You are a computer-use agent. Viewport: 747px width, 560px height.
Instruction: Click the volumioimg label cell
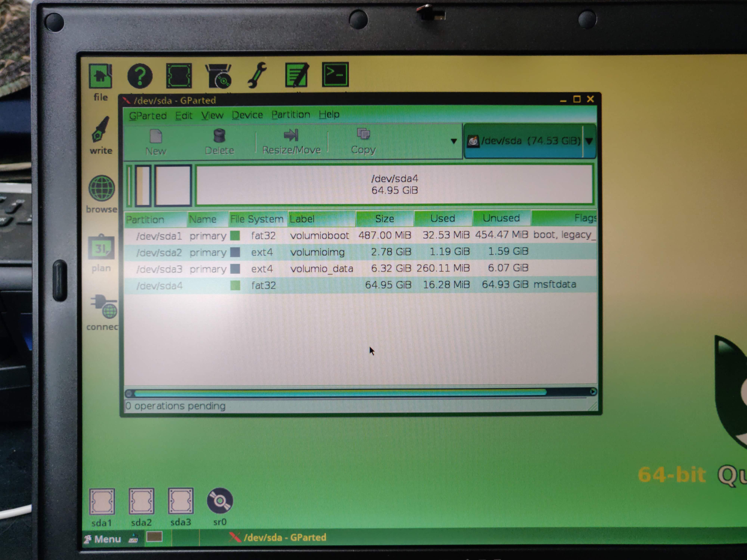pos(317,252)
